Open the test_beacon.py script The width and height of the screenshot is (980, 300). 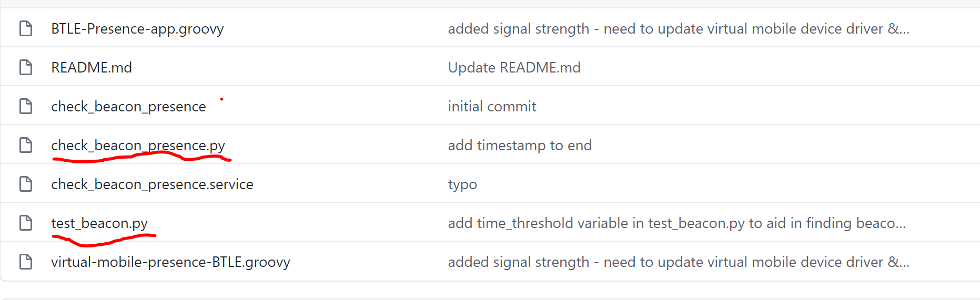pos(99,223)
